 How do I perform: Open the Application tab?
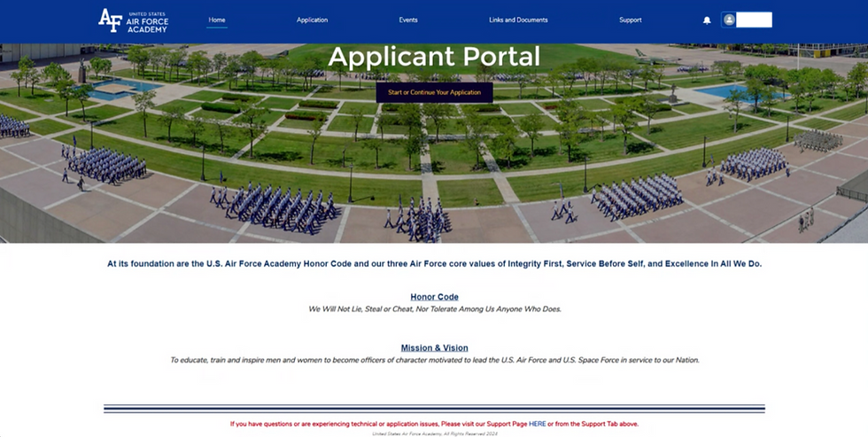tap(312, 20)
